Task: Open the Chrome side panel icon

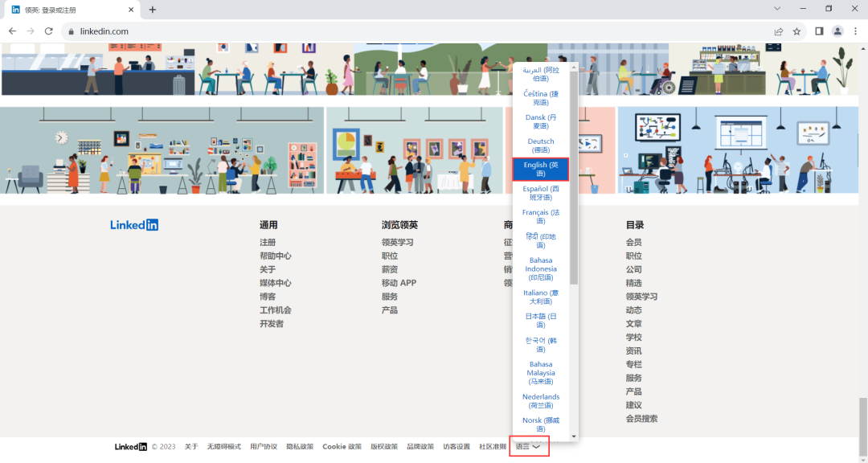Action: tap(817, 31)
